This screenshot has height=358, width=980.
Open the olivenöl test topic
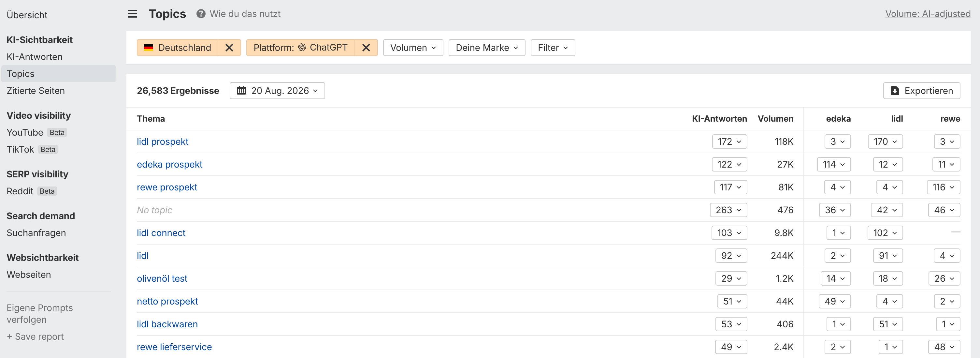[162, 279]
